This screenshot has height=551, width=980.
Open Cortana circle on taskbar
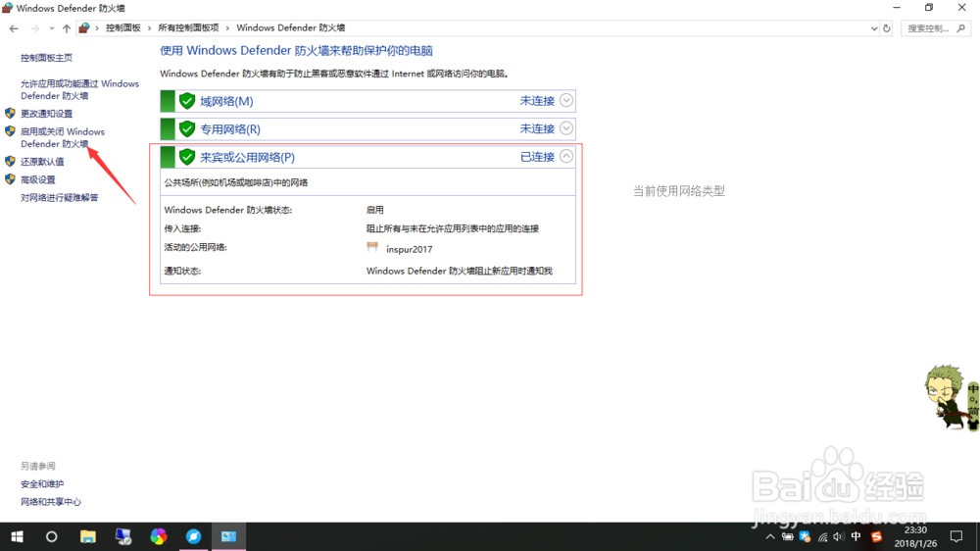51,536
